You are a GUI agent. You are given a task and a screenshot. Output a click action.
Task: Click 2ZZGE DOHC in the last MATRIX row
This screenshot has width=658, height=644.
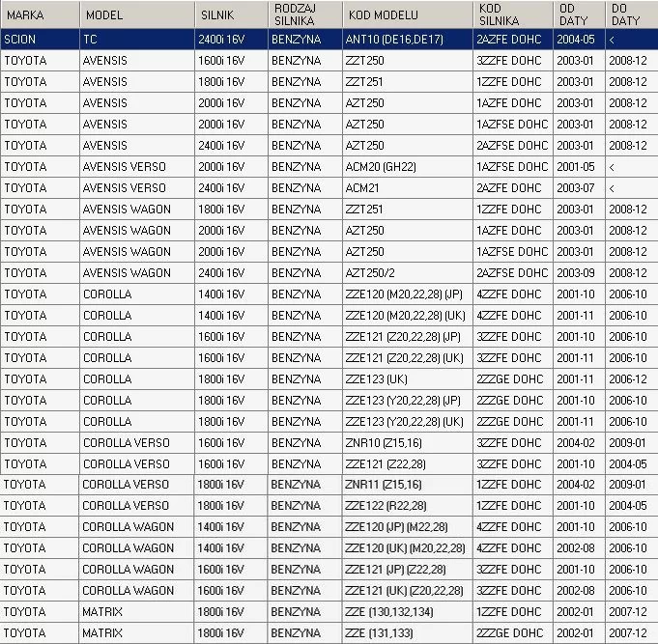(513, 633)
